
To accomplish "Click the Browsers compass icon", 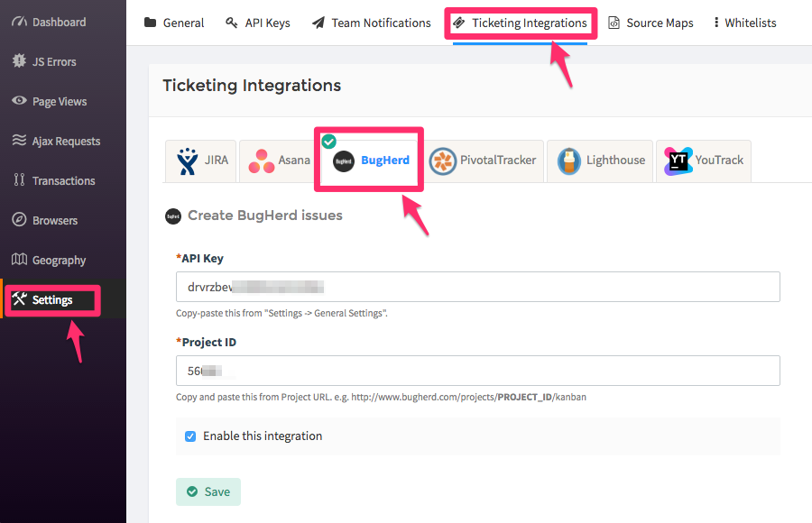I will (19, 219).
